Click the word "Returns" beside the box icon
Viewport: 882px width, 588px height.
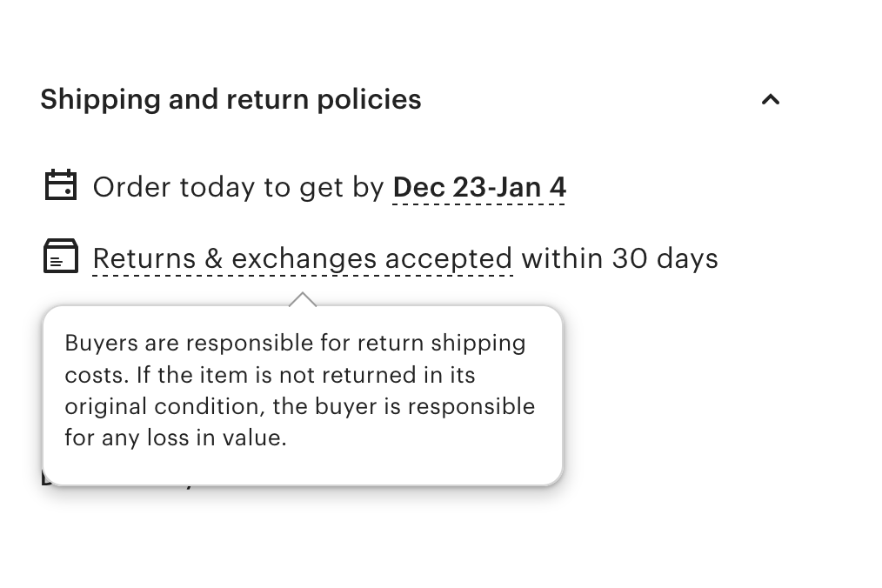pyautogui.click(x=135, y=258)
